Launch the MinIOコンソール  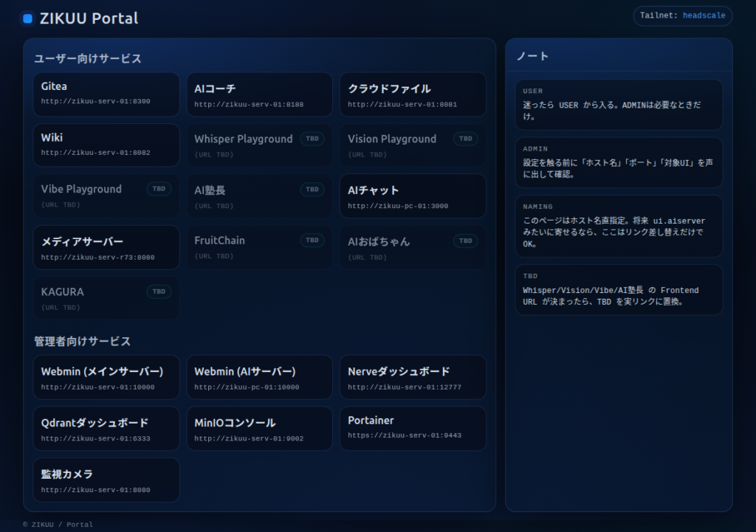(259, 429)
